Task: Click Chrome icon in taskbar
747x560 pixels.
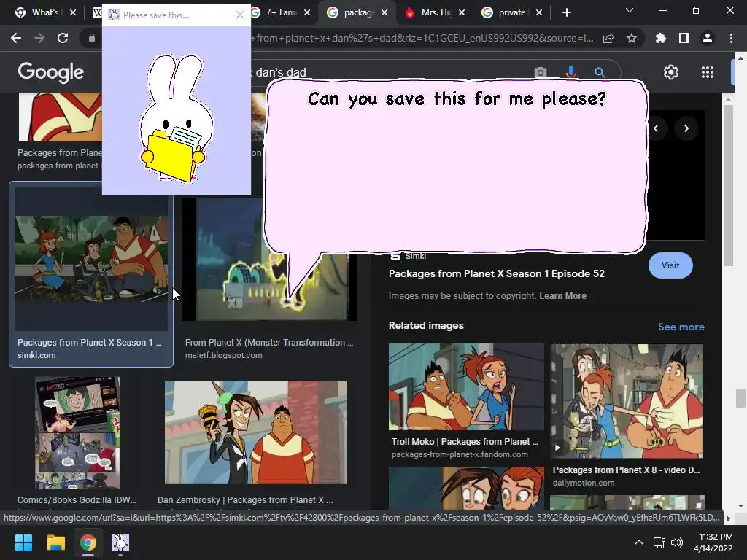Action: click(88, 542)
